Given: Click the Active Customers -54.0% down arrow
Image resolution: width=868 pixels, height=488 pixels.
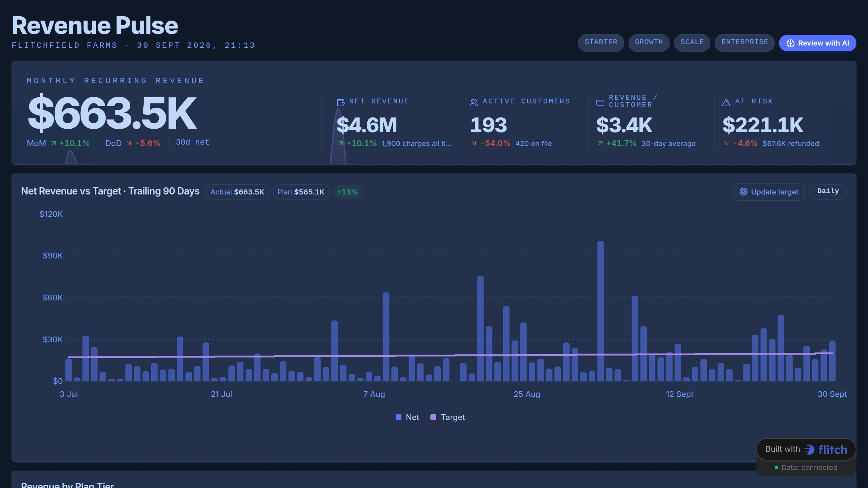Looking at the screenshot, I should click(x=474, y=144).
